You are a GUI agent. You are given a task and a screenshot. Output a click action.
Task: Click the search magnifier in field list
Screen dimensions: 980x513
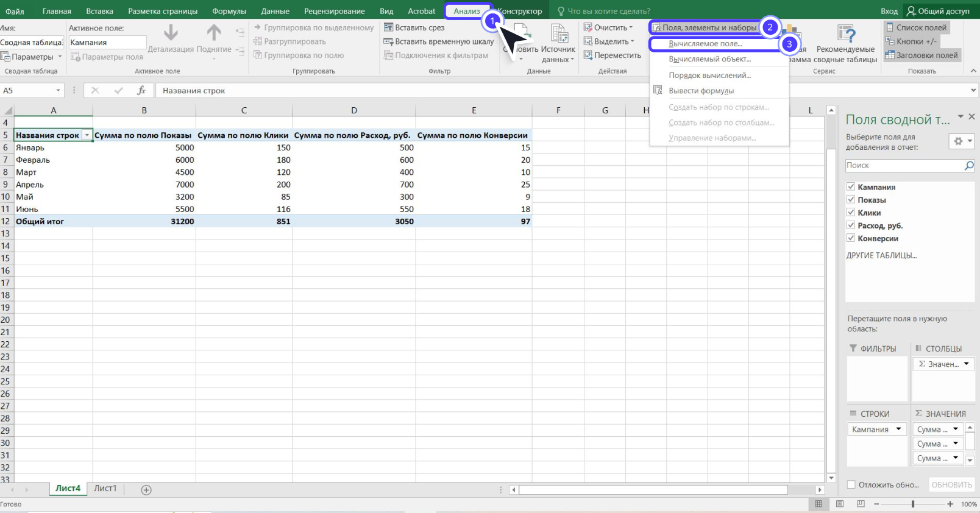pos(969,166)
